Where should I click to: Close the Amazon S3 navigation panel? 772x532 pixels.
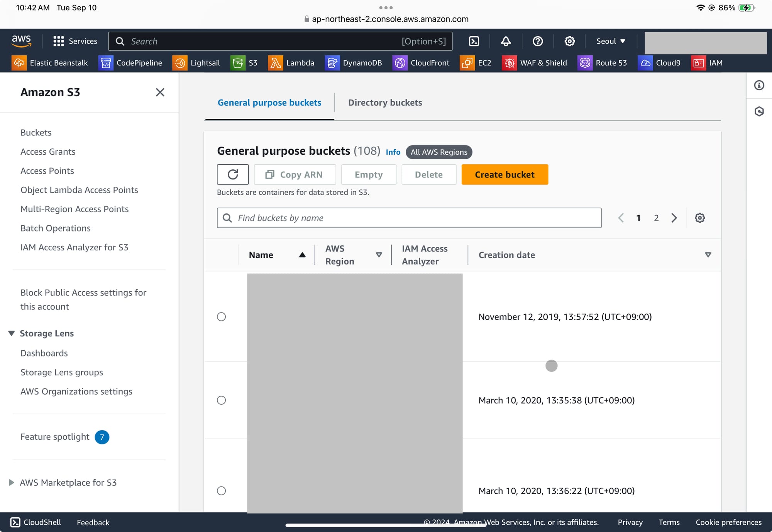(160, 92)
